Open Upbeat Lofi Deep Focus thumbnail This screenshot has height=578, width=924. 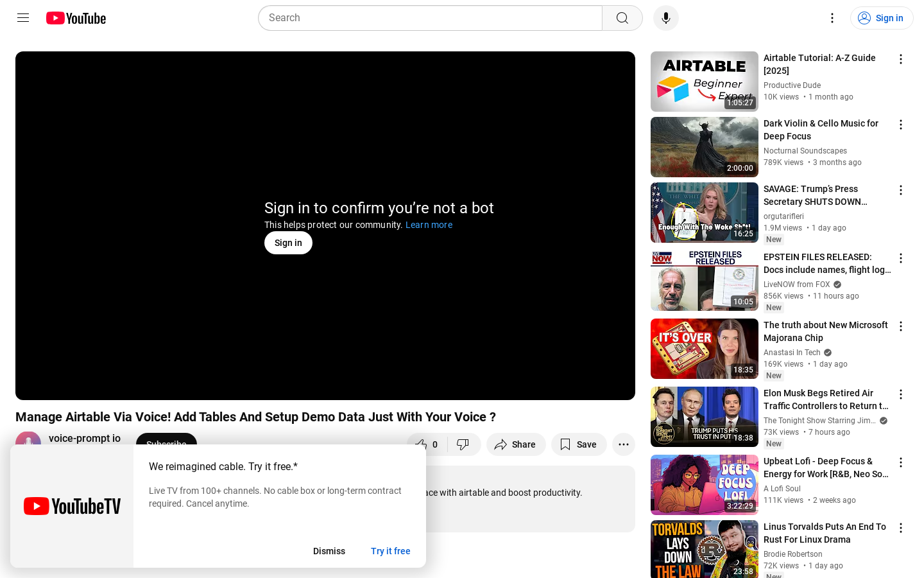click(705, 485)
